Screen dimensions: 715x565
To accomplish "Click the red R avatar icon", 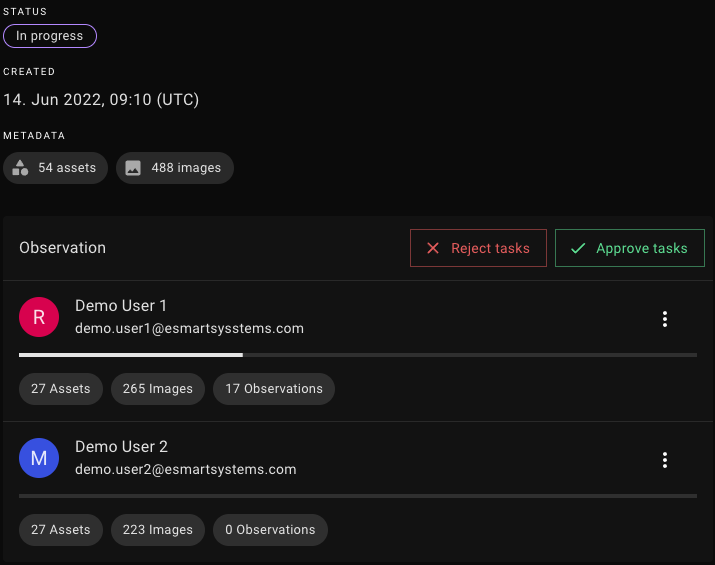I will coord(39,317).
